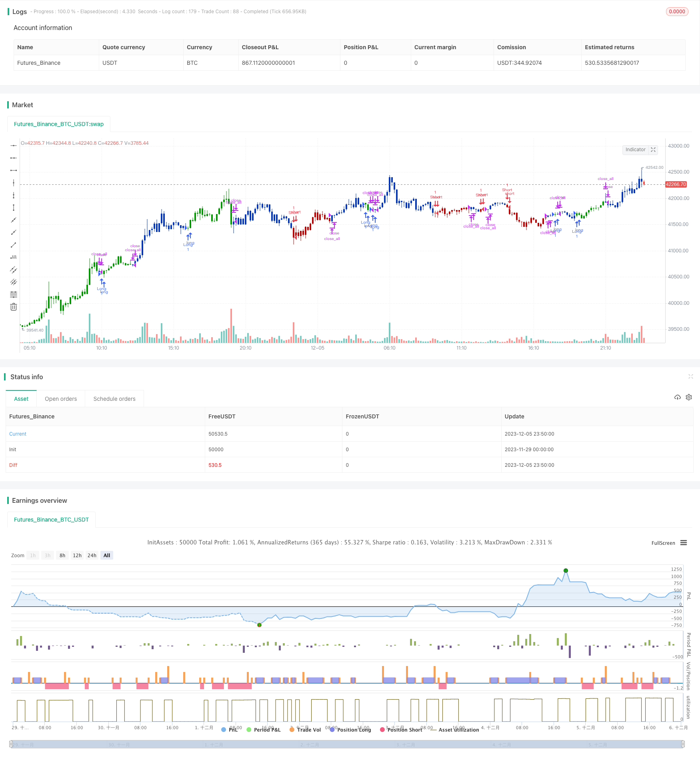Click the trash icon to delete drawings
The image size is (700, 760).
14,307
